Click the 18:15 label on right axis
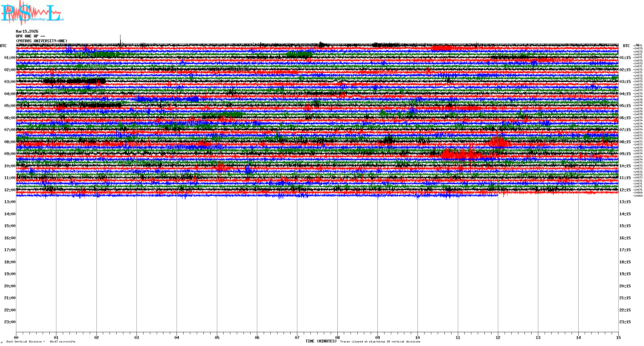This screenshot has height=346, width=644. (x=625, y=262)
